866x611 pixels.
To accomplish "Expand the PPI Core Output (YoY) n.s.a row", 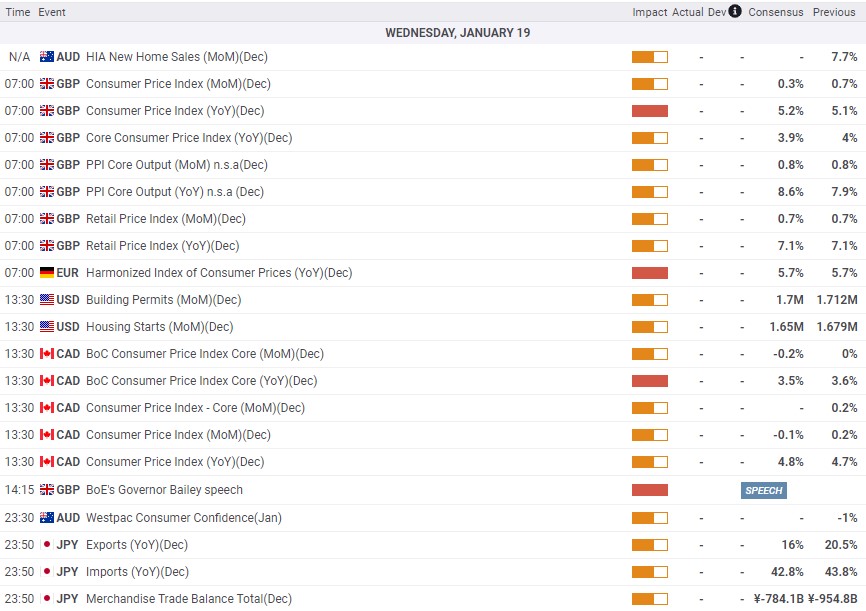I will coord(175,192).
